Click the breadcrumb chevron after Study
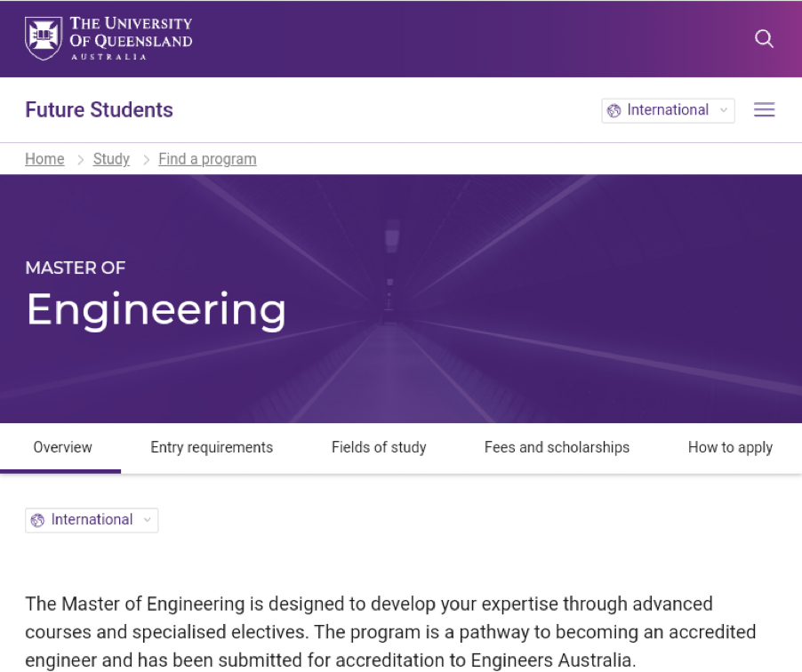Image resolution: width=802 pixels, height=672 pixels. tap(145, 160)
